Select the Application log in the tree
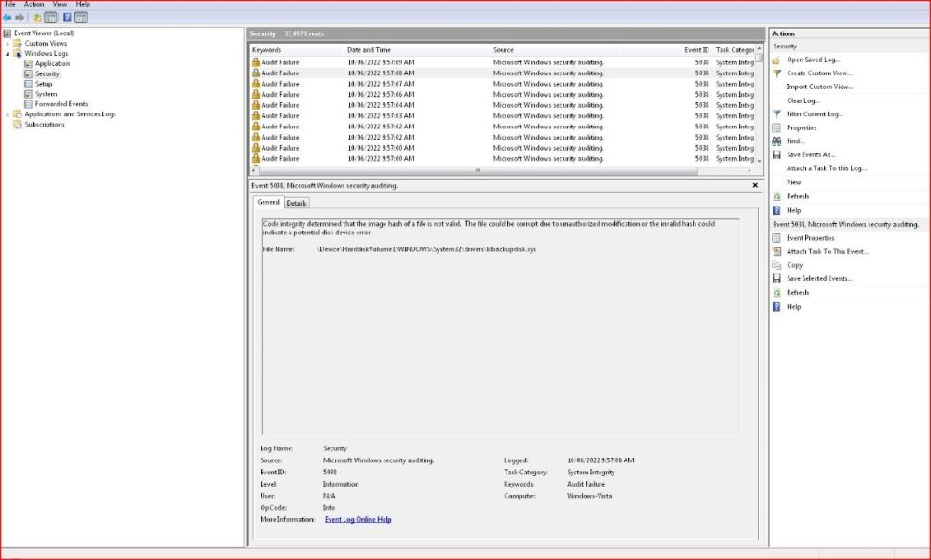931x560 pixels. pyautogui.click(x=50, y=63)
